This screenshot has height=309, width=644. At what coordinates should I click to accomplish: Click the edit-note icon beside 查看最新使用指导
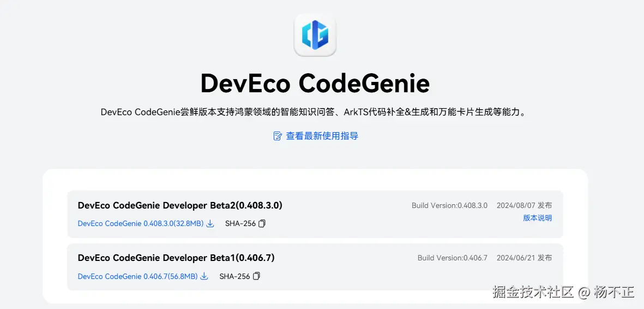(278, 136)
